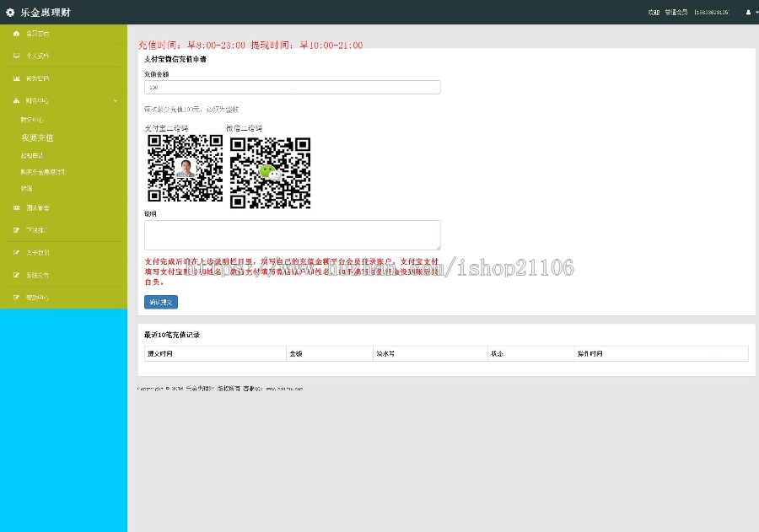759x532 pixels.
Task: Collapse the 财务中心 submenu via its chevron
Action: click(x=116, y=100)
